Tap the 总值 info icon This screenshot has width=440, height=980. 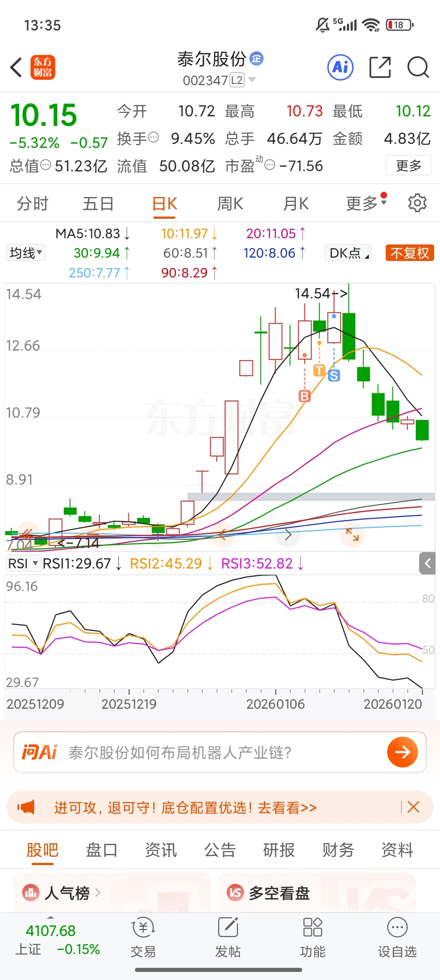pos(45,165)
